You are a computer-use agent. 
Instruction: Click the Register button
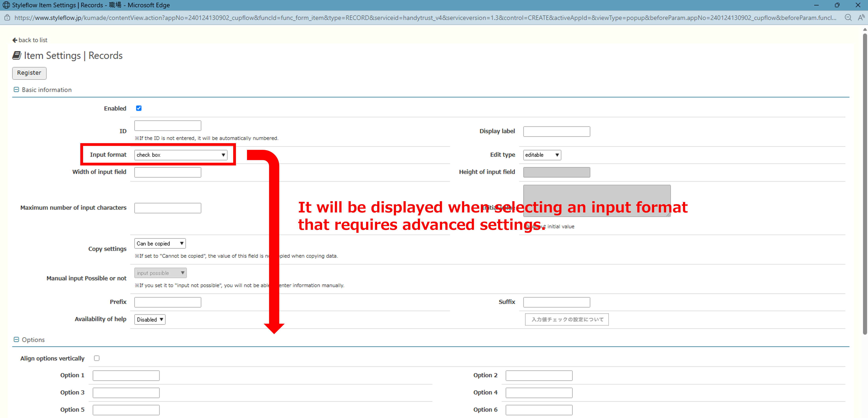29,73
